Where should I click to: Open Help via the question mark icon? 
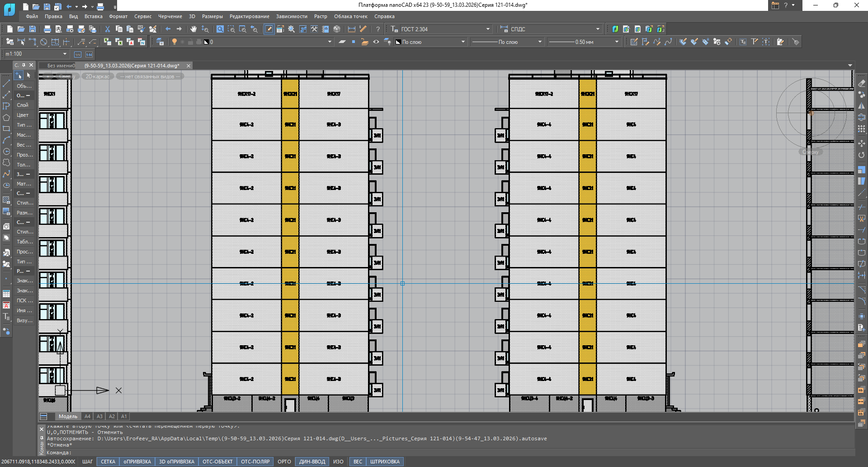click(378, 29)
